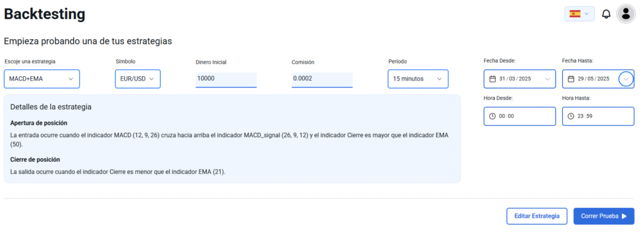Click the play arrow on Correr Prueba

click(625, 216)
